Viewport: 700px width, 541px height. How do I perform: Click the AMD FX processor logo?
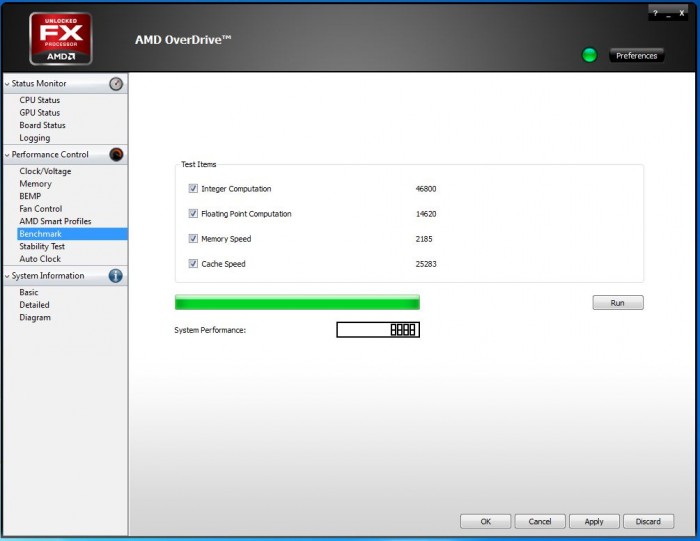[x=61, y=38]
